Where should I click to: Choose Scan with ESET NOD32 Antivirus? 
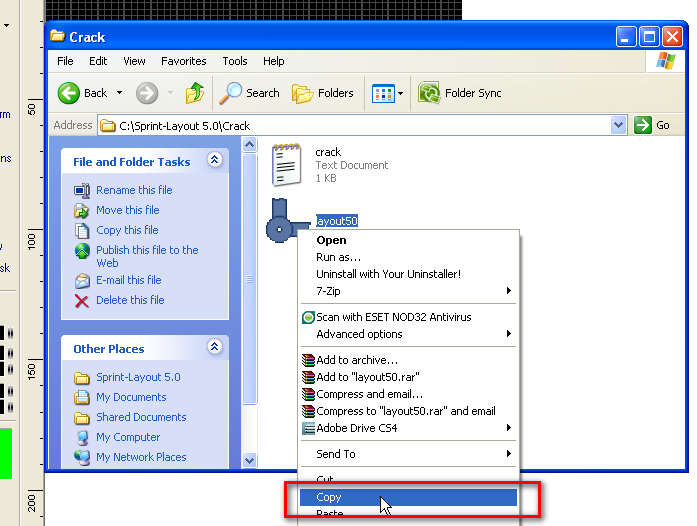(409, 317)
